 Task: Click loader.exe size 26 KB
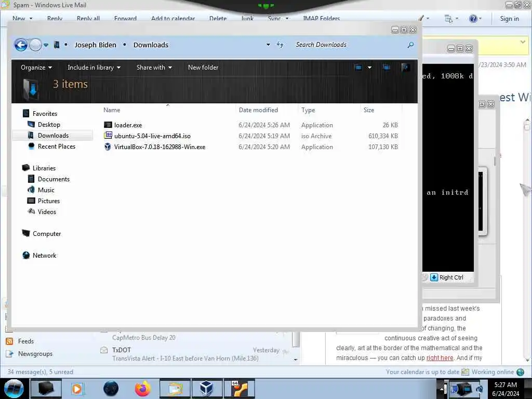[390, 125]
